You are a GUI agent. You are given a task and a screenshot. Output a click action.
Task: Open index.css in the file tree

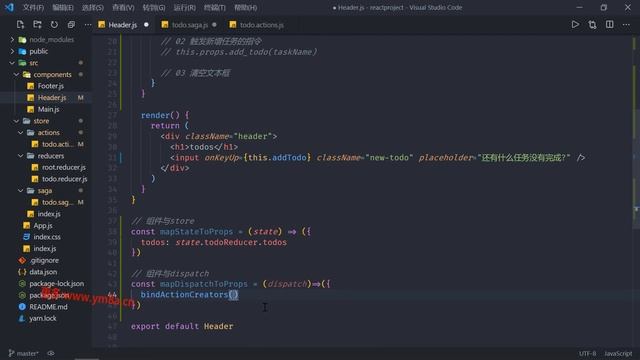[47, 237]
